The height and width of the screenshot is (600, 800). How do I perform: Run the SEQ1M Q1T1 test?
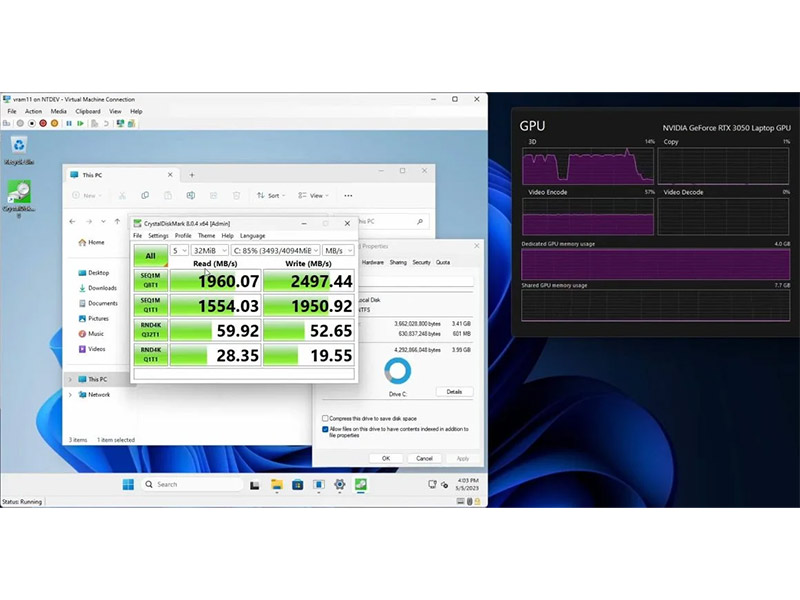click(151, 305)
